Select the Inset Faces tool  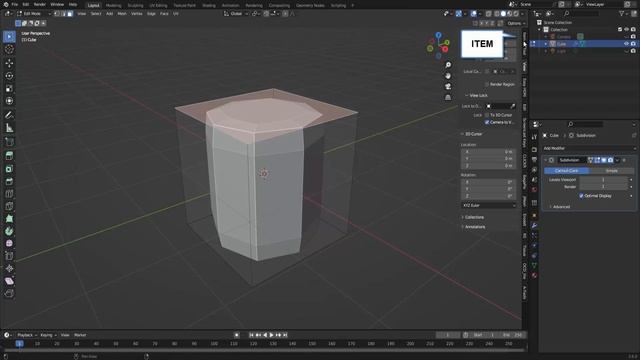9,169
